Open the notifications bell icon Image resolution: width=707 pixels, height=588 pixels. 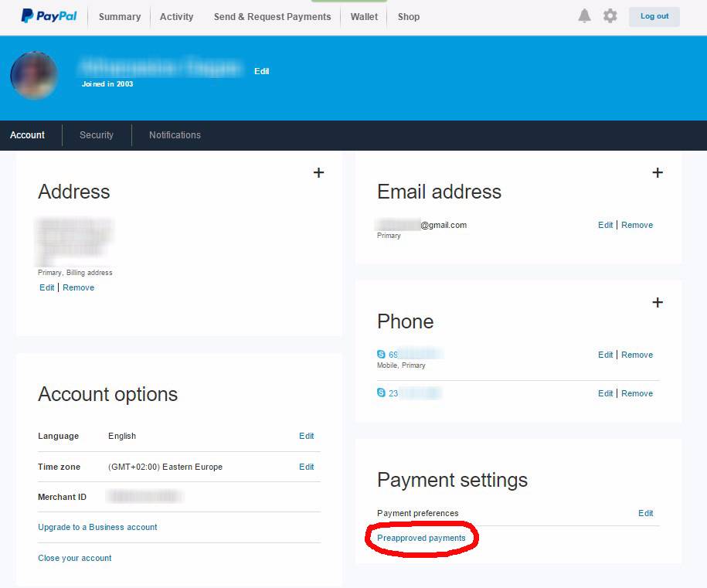584,16
